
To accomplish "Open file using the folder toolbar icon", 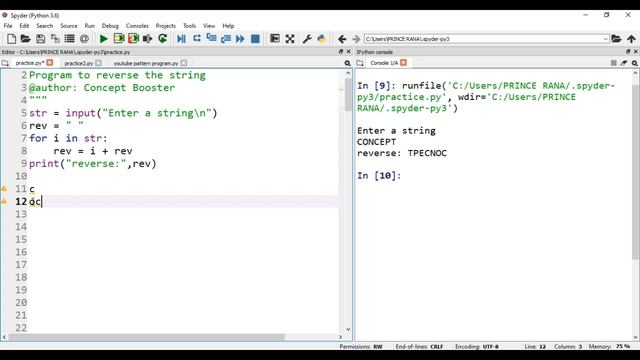I will pyautogui.click(x=25, y=39).
